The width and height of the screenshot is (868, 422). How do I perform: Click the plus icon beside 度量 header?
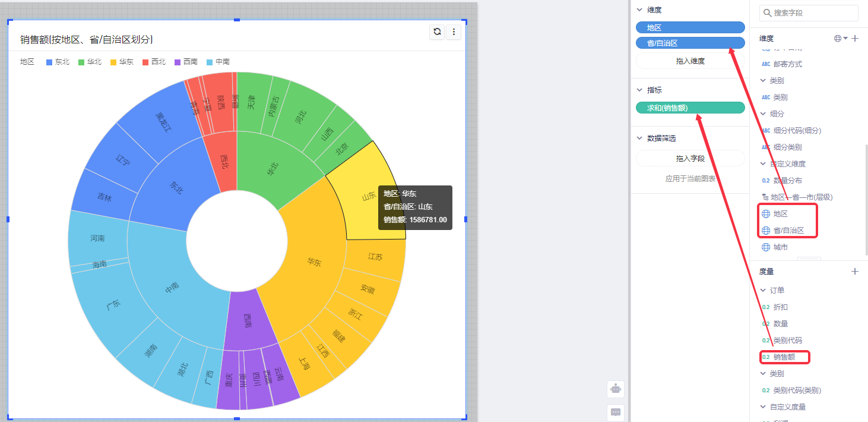click(855, 272)
